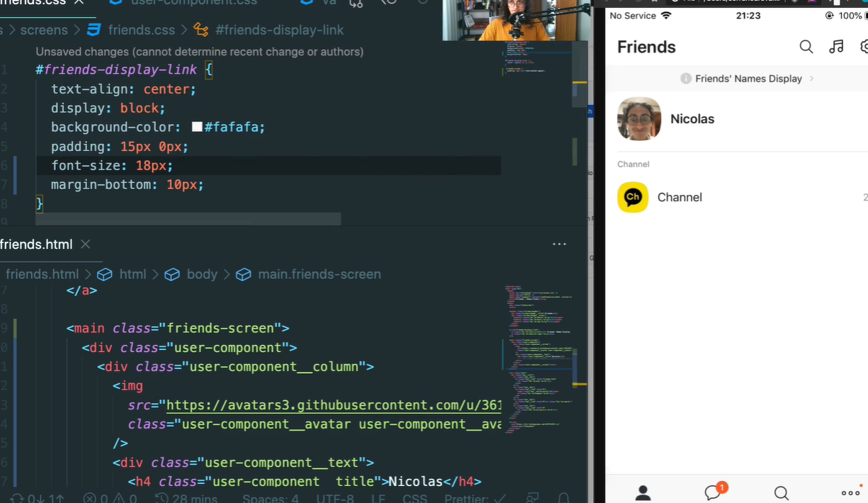Image resolution: width=868 pixels, height=503 pixels.
Task: Change language mode via CSS status item
Action: [415, 498]
